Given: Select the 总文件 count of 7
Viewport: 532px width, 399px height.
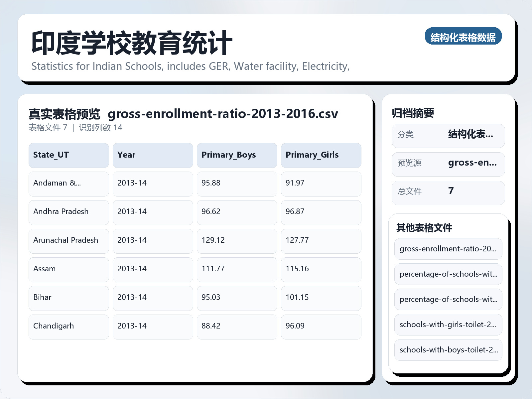Looking at the screenshot, I should click(448, 192).
